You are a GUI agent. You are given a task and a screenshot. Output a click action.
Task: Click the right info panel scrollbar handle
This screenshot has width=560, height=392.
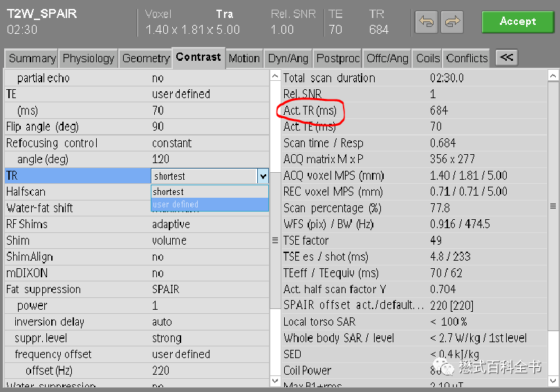coord(552,206)
